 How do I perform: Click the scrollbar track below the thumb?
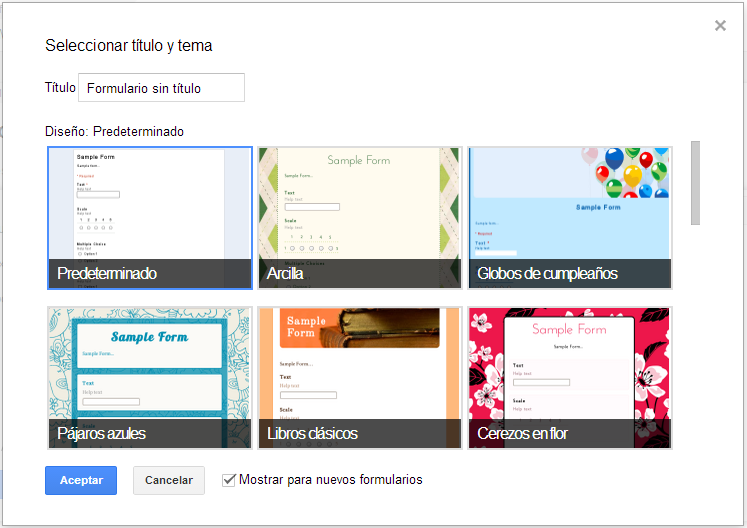pos(695,340)
